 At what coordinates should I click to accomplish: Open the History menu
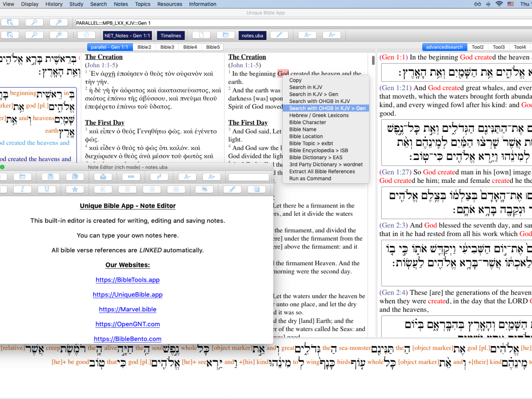click(x=54, y=4)
